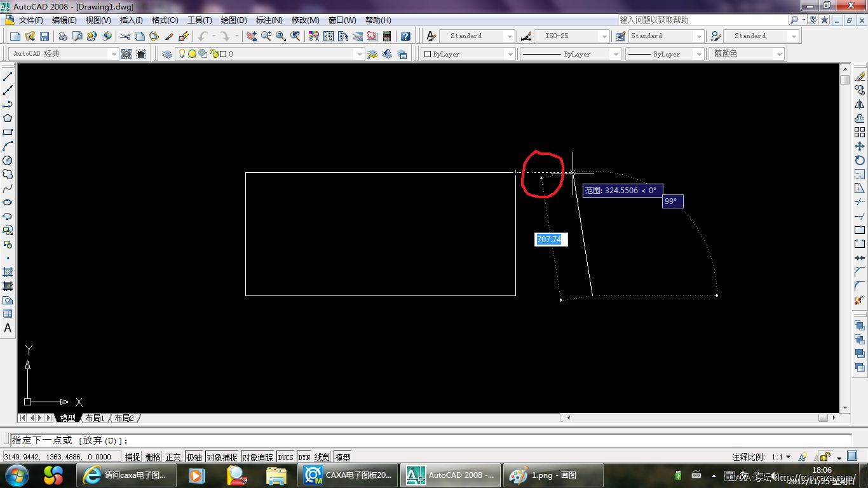The height and width of the screenshot is (488, 868).
Task: Switch to 1.png 画图 taskbar window
Action: pyautogui.click(x=553, y=475)
